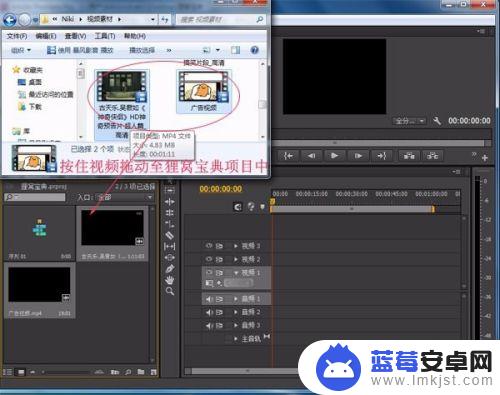500x395 pixels.
Task: Select the Slip tool
Action: (170, 246)
